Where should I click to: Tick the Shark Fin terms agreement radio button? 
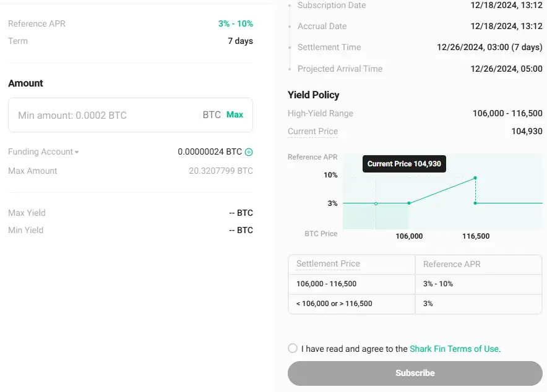pyautogui.click(x=293, y=348)
